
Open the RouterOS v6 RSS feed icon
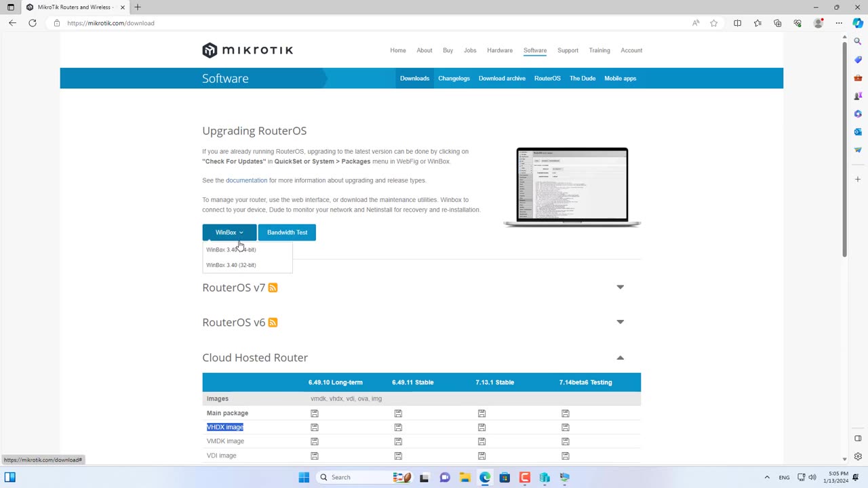(x=273, y=323)
